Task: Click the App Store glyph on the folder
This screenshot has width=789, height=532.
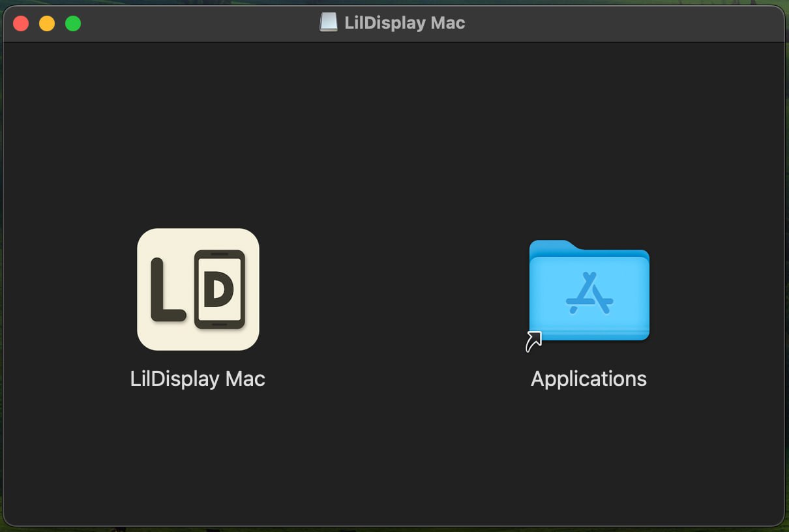Action: [x=589, y=291]
